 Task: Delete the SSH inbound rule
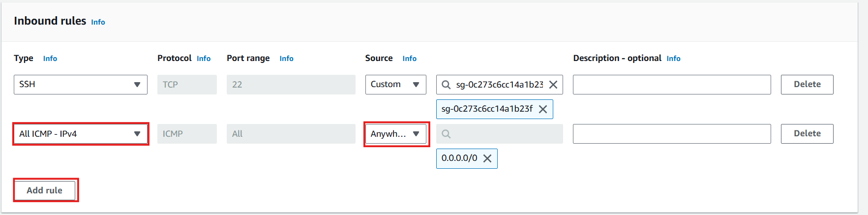coord(807,85)
